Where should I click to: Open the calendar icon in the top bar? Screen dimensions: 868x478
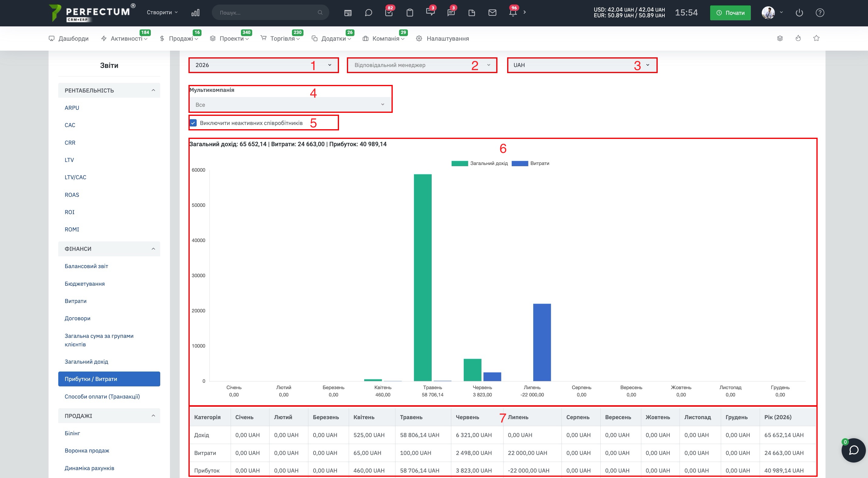pos(348,13)
